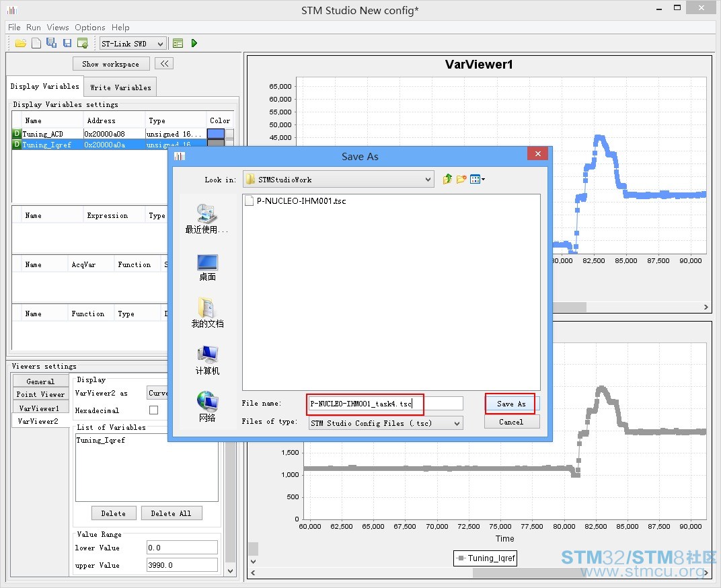Open the gray color swatch for Tuning_Iqref
The image size is (721, 588).
pyautogui.click(x=216, y=143)
